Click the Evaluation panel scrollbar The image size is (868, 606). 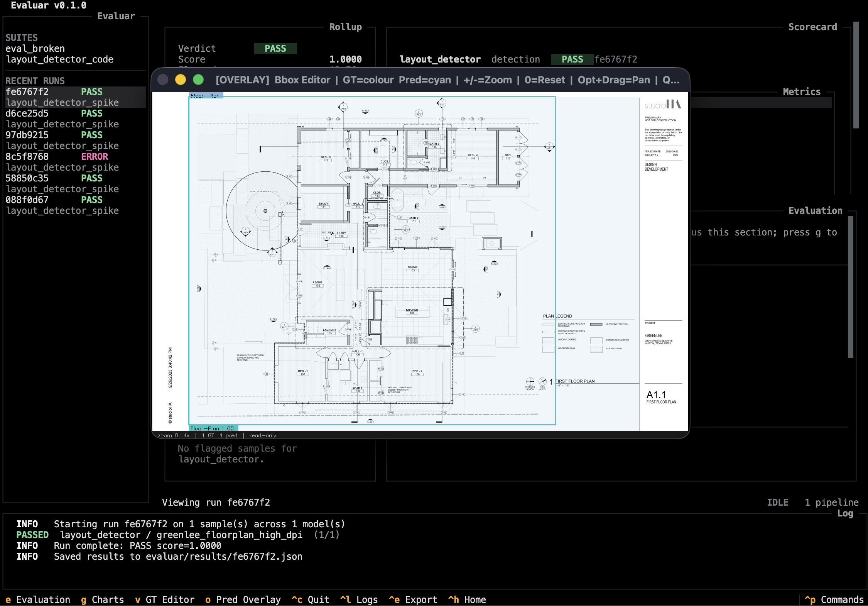click(850, 287)
